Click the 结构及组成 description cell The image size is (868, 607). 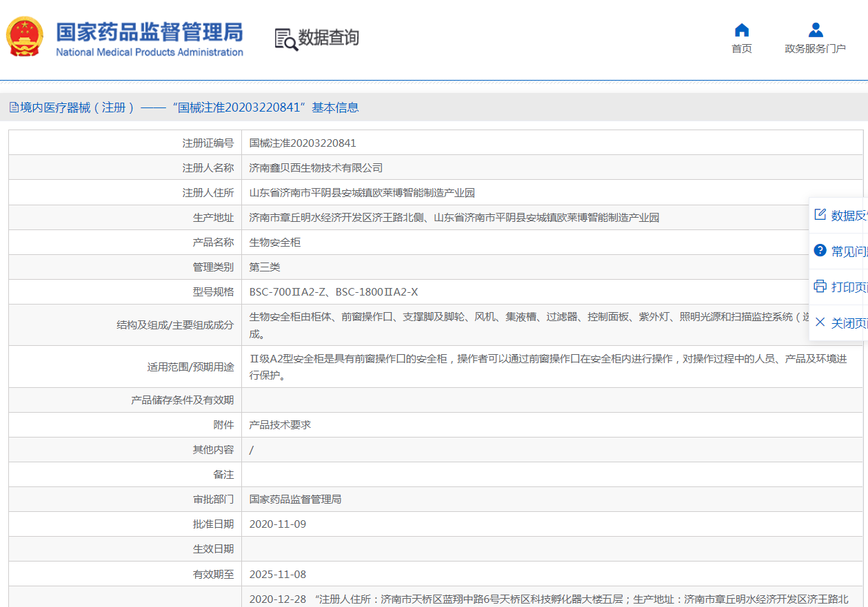pos(552,325)
